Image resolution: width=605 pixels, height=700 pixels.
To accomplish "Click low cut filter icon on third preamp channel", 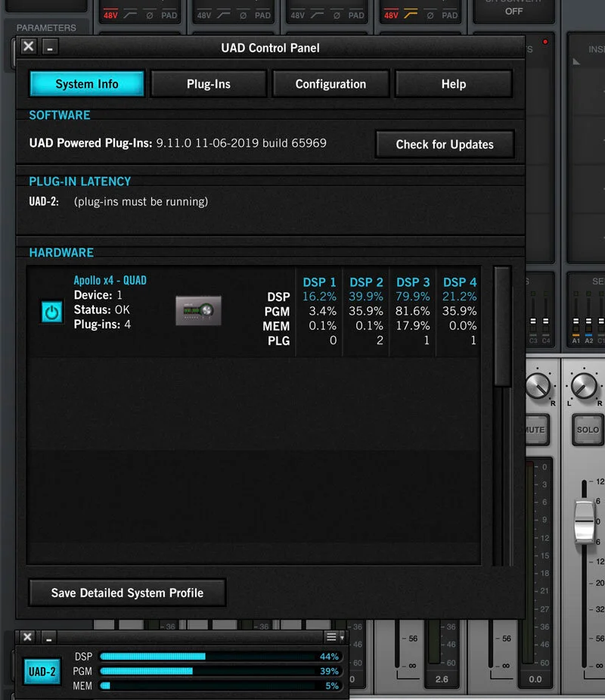I will (x=317, y=15).
